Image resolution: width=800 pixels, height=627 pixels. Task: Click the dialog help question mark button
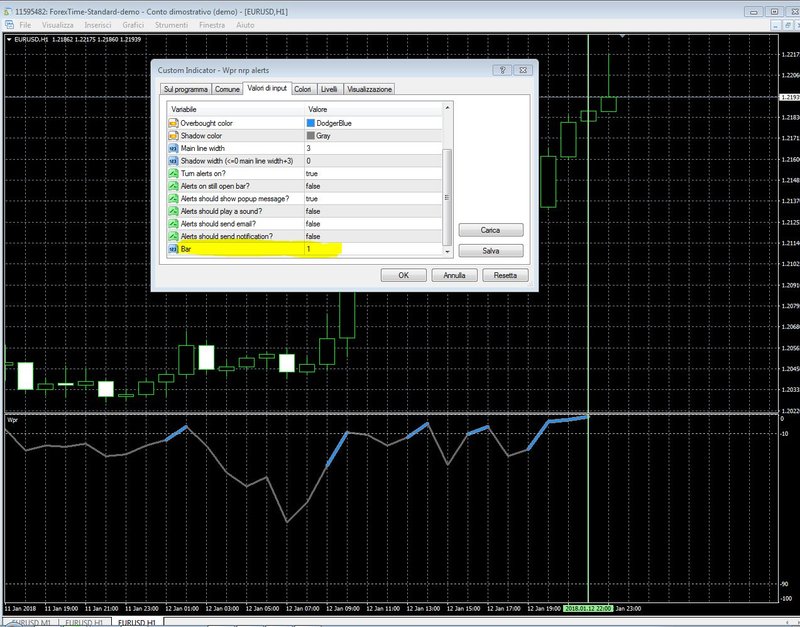tap(503, 70)
